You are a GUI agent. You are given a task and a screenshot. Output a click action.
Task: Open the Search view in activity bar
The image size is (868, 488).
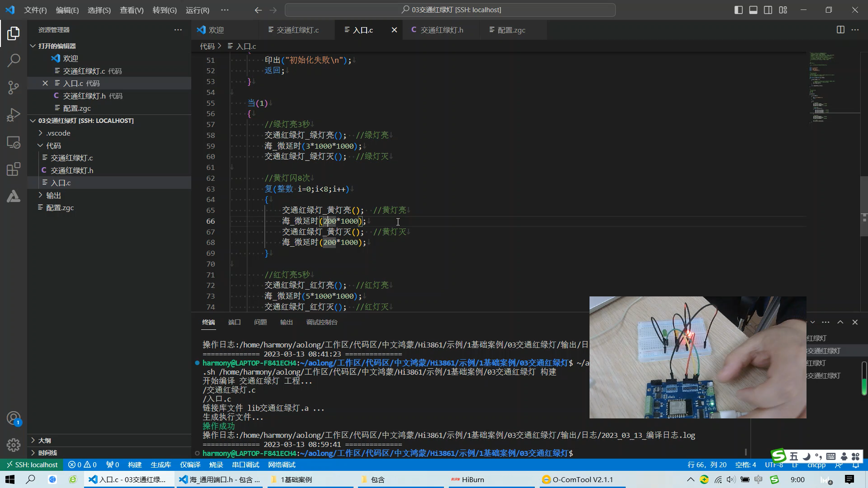(14, 60)
